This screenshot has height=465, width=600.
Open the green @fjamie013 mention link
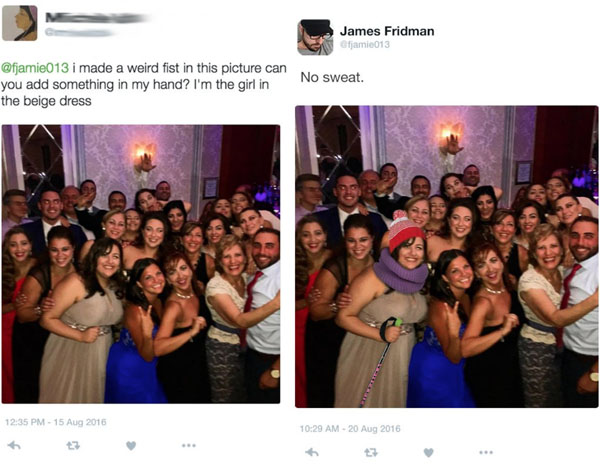tap(35, 68)
